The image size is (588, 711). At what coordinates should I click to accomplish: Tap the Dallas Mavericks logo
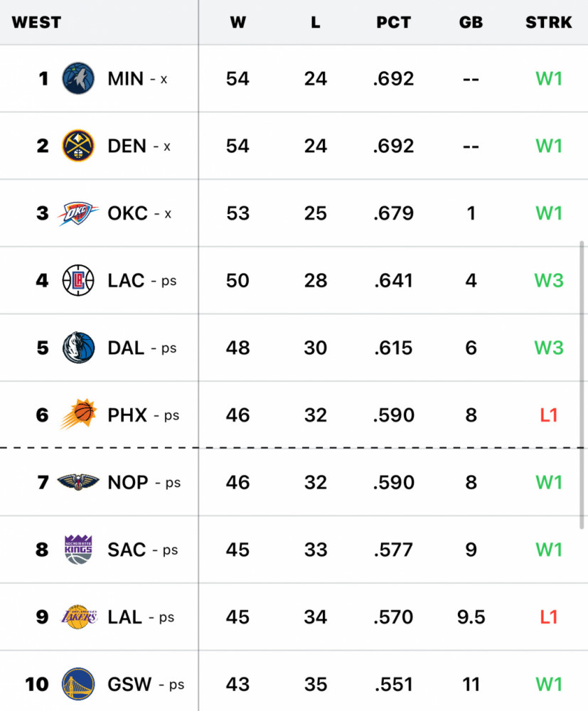click(78, 348)
